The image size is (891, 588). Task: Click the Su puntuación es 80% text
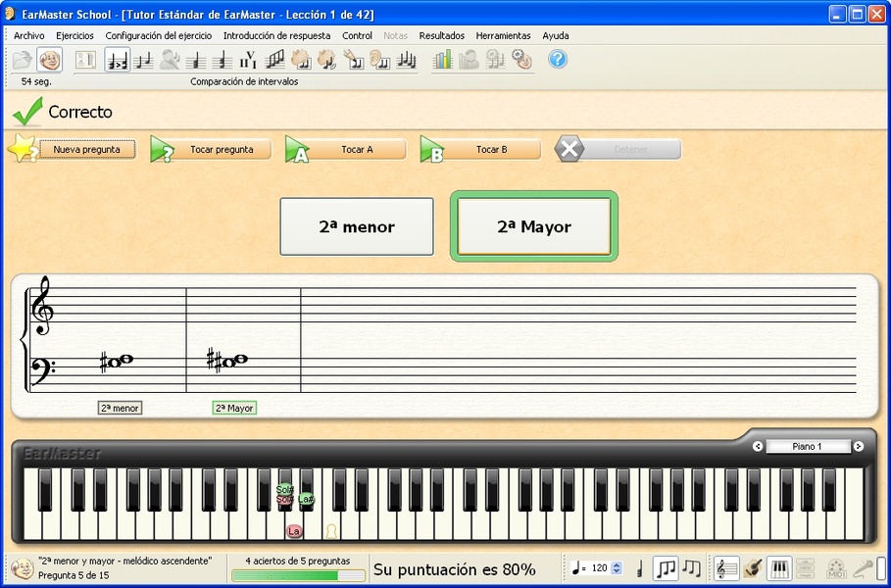pyautogui.click(x=455, y=569)
